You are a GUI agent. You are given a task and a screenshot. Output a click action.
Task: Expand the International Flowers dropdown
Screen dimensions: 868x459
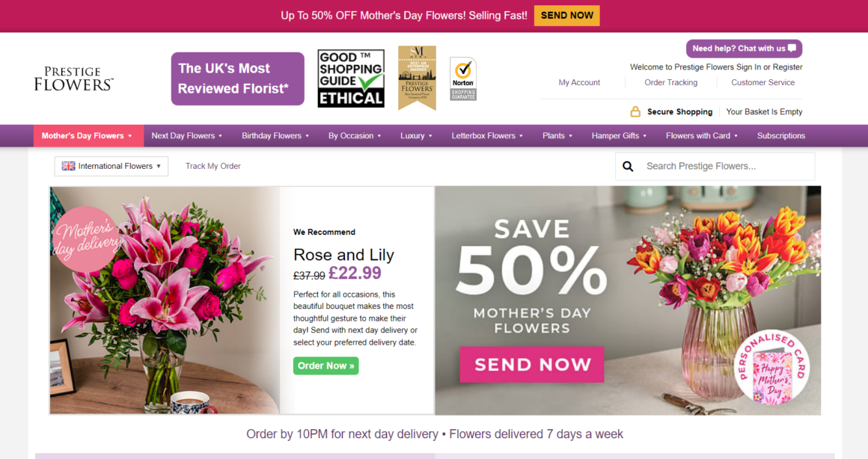click(x=111, y=166)
